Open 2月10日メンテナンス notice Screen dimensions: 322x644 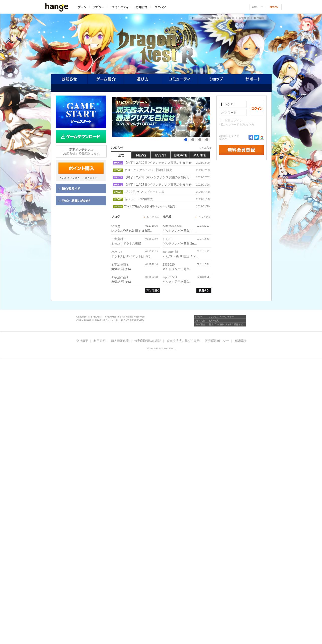[x=158, y=163]
